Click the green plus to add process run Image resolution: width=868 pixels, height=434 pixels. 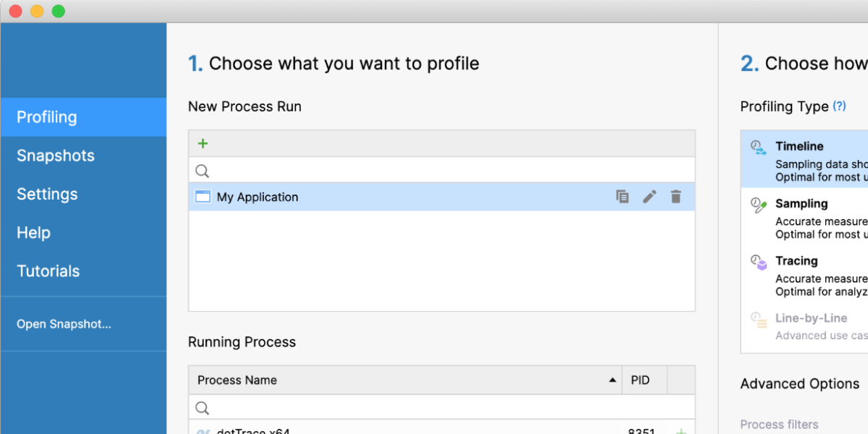(x=203, y=143)
